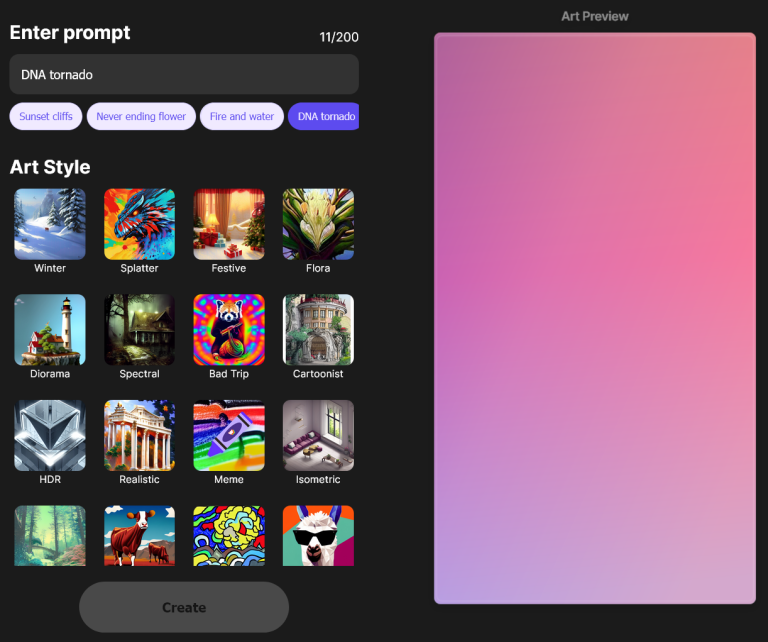Select the Spectral art style

(139, 329)
